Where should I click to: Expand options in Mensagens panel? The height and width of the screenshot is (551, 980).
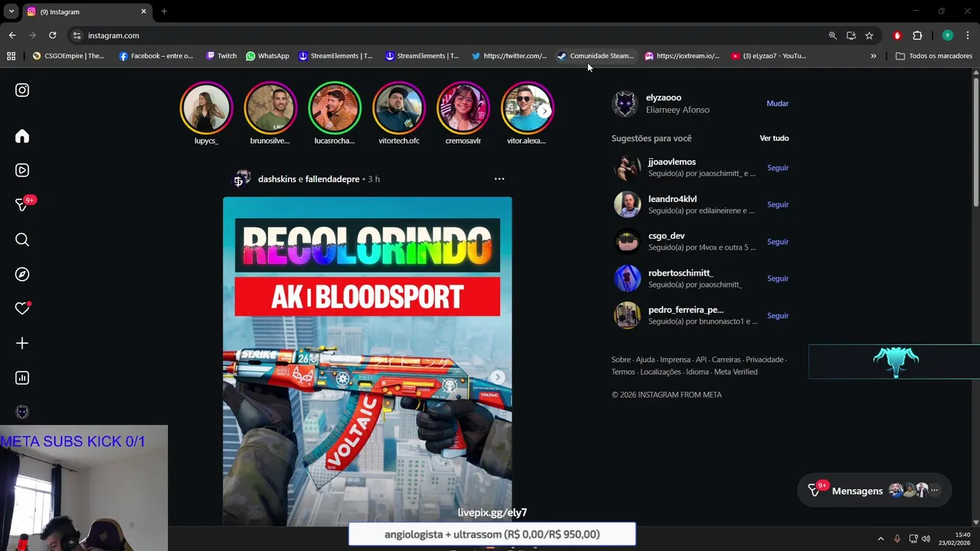coord(934,490)
